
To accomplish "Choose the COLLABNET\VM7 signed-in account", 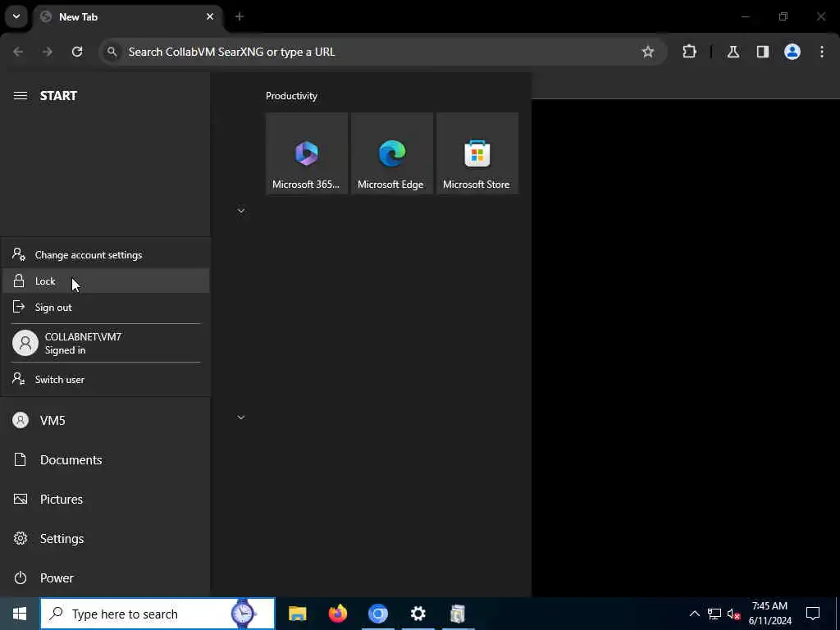I will coord(106,343).
